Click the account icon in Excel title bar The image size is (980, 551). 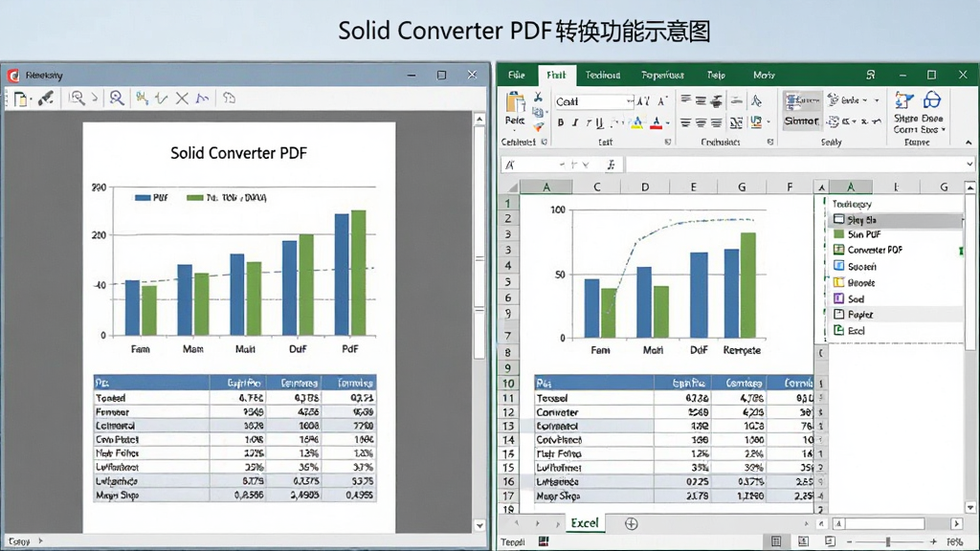(871, 75)
